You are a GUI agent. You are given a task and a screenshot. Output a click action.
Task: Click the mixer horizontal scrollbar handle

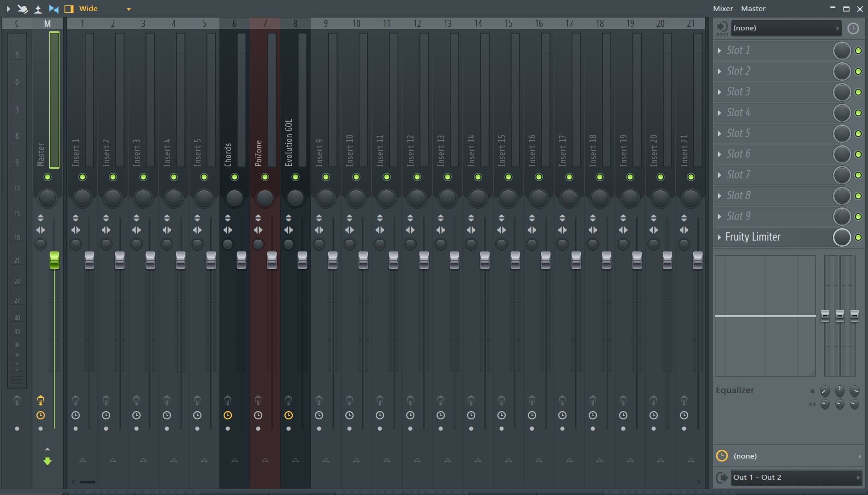pyautogui.click(x=88, y=482)
